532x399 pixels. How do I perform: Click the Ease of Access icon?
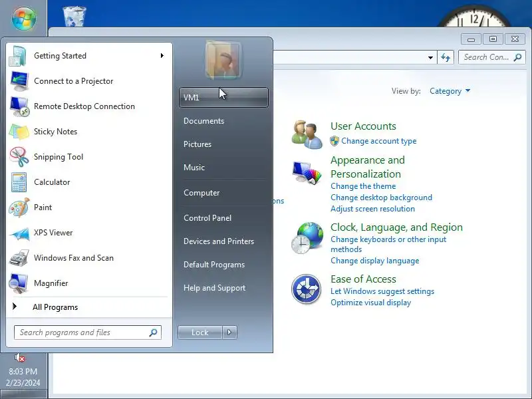pyautogui.click(x=306, y=289)
